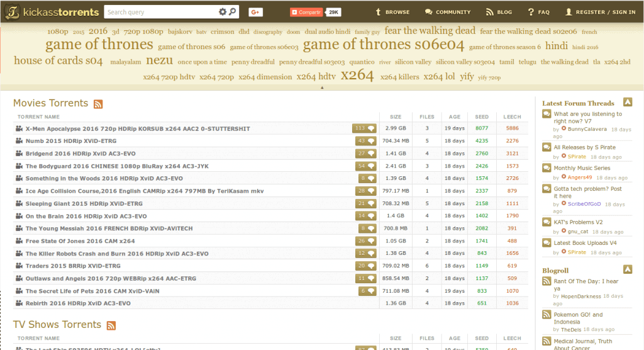Open TV Shows Torrents RSS feed
The height and width of the screenshot is (350, 644).
click(111, 325)
